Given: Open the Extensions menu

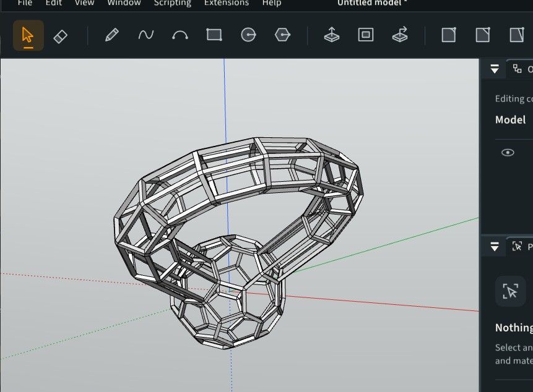Looking at the screenshot, I should pos(227,3).
